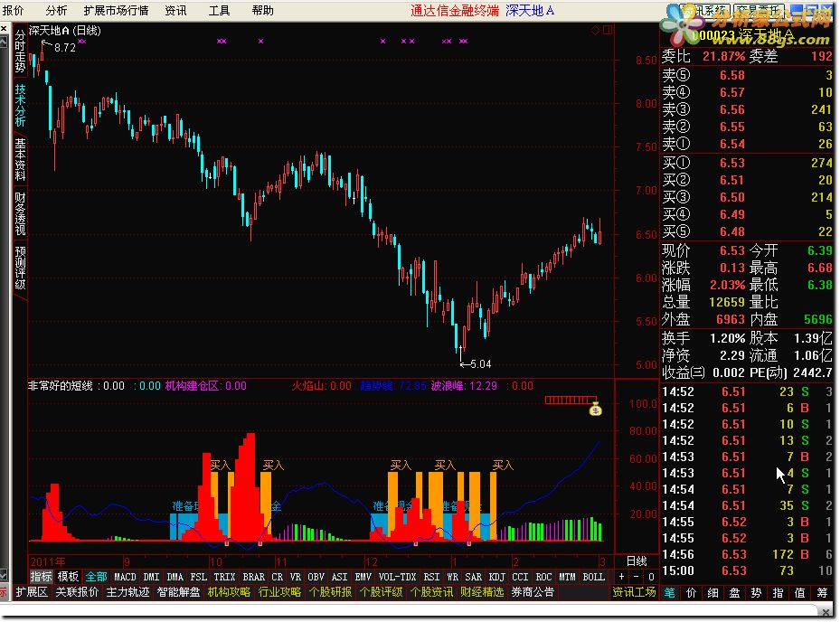840x622 pixels.
Task: Open the 扩展市场行情 menu
Action: [116, 10]
